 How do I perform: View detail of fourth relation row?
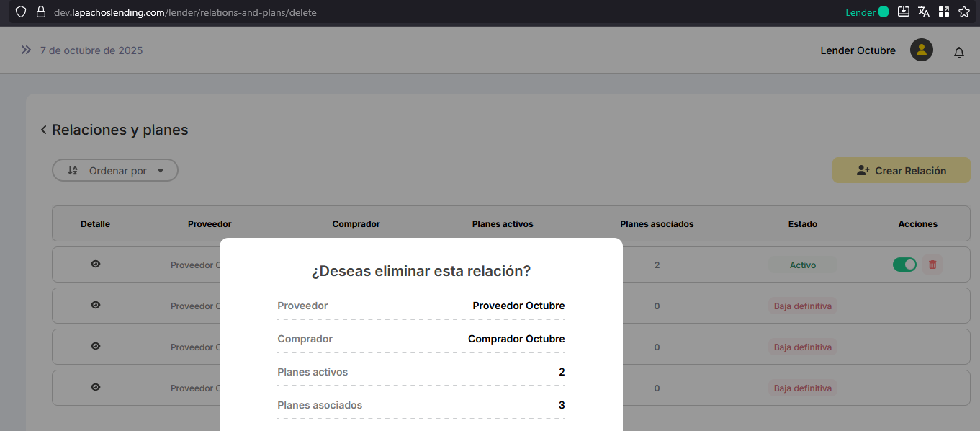coord(95,388)
